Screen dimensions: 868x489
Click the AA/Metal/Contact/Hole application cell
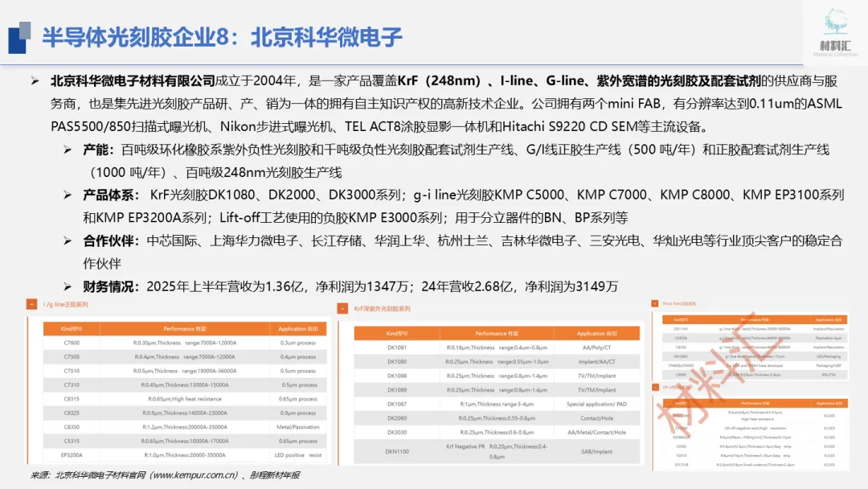coord(596,433)
